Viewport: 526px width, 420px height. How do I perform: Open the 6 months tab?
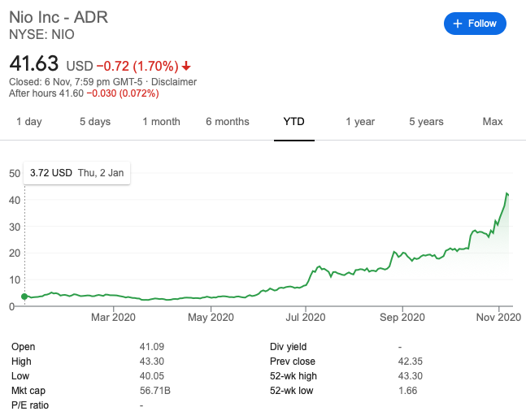tap(228, 121)
